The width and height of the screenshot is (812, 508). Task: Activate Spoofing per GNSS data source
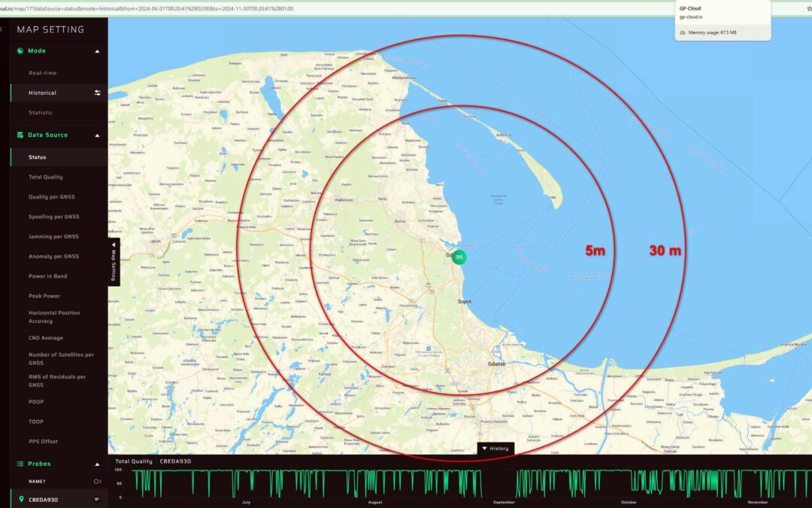[x=54, y=216]
